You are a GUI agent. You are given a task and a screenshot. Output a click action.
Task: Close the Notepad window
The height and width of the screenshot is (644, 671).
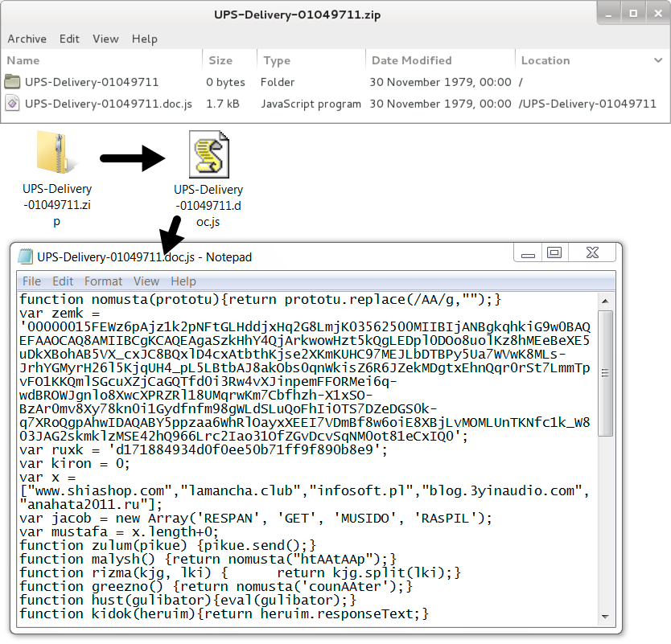click(x=592, y=252)
